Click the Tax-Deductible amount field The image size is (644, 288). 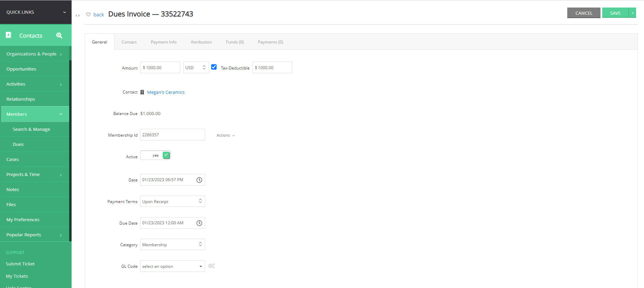(x=272, y=67)
